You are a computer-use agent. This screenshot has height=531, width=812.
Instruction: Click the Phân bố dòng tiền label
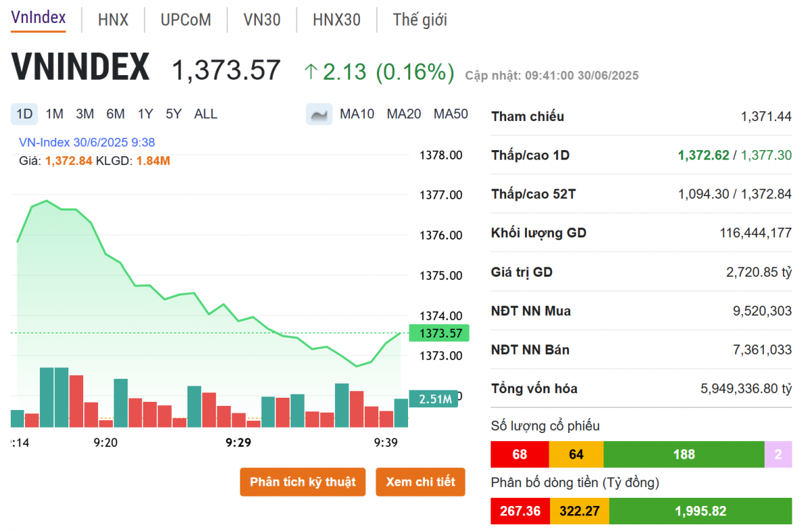575,483
